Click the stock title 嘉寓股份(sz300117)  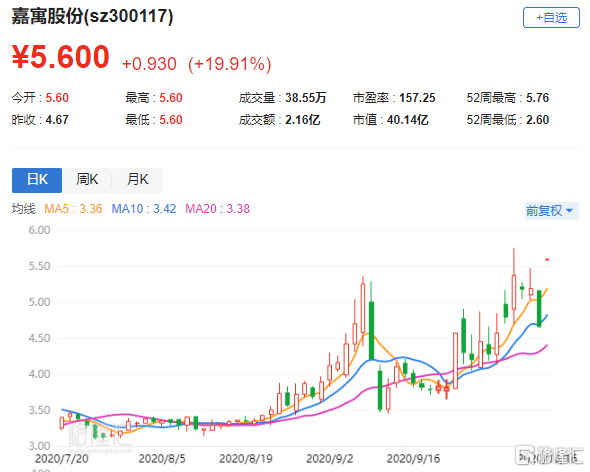click(92, 17)
